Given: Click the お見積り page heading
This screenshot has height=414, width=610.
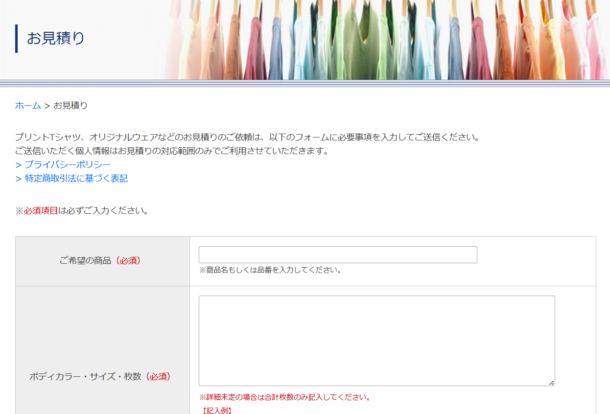Looking at the screenshot, I should point(56,39).
